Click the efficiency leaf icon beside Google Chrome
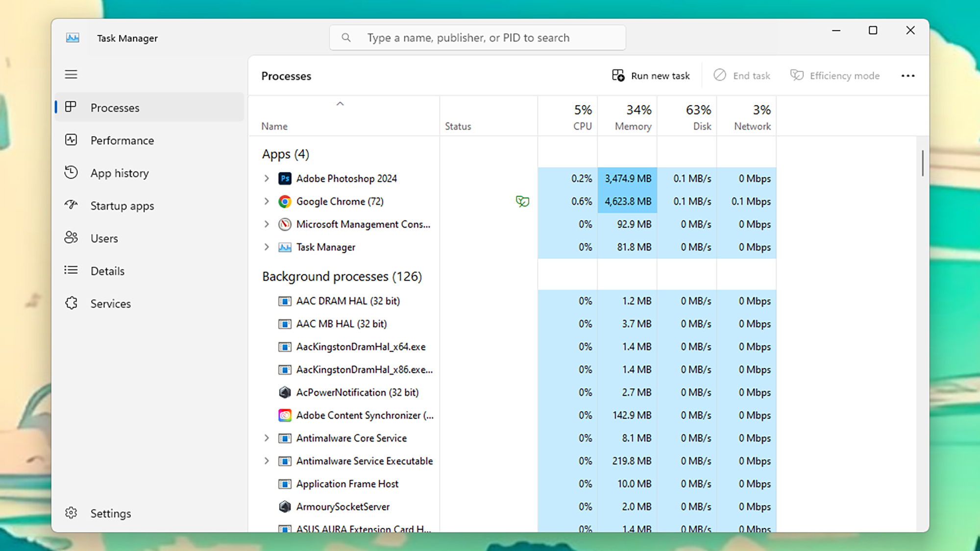 (522, 201)
